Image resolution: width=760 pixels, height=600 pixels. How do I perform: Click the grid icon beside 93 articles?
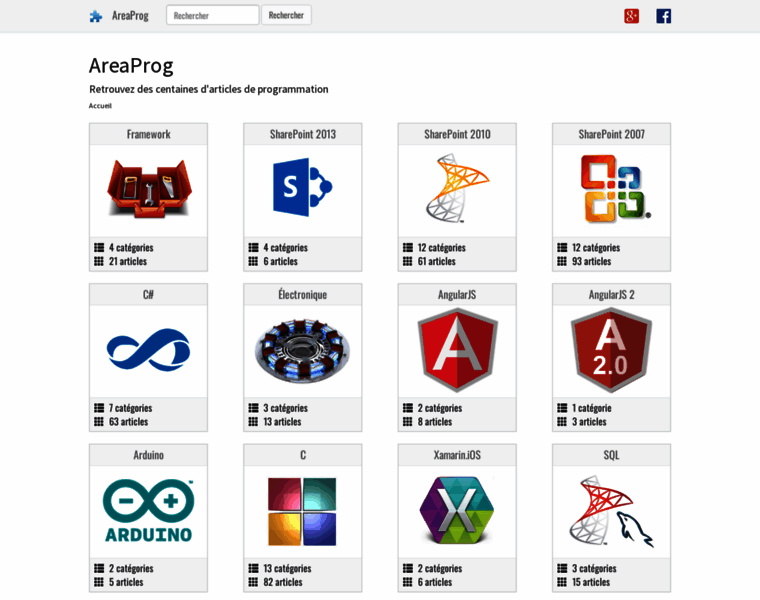pyautogui.click(x=562, y=261)
